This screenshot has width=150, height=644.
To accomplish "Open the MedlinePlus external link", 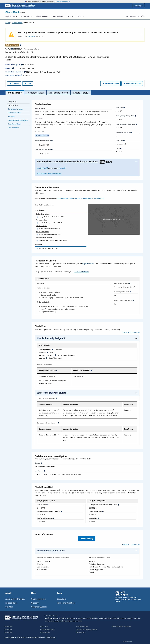I will tap(42, 168).
